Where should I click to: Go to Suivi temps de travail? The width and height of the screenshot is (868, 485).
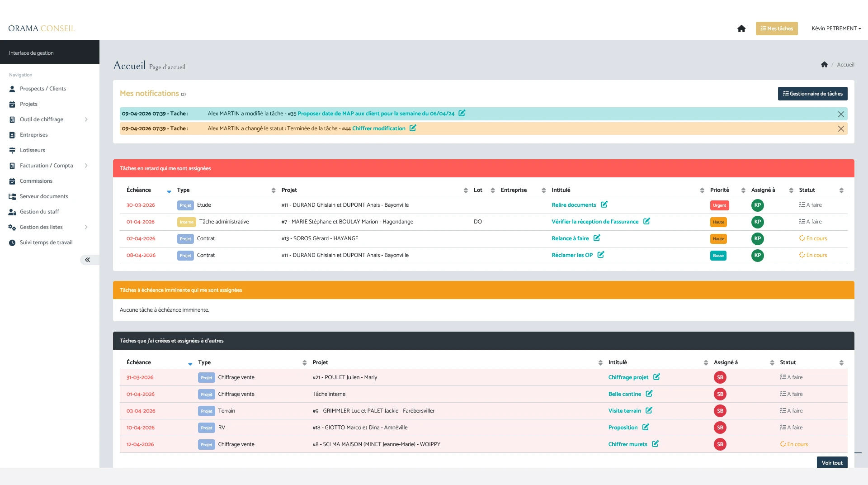pyautogui.click(x=46, y=242)
